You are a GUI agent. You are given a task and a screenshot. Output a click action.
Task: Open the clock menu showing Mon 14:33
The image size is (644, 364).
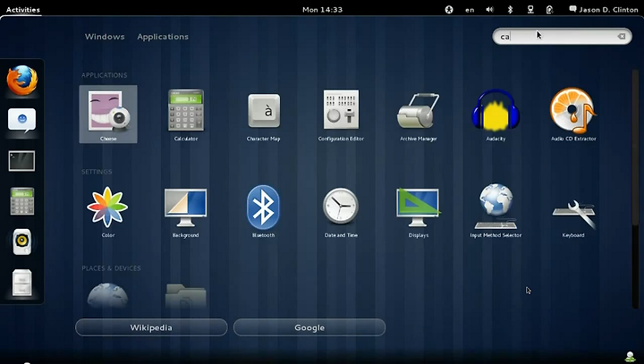pos(322,10)
